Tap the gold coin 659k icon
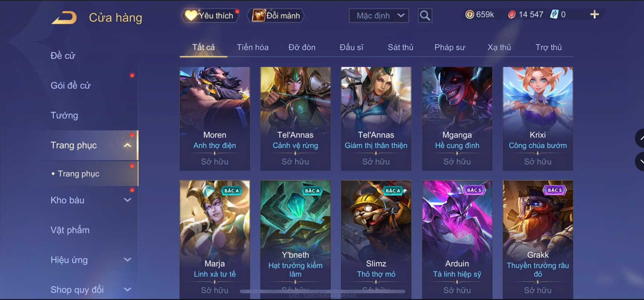Screen dimensions: 644x300 click(469, 15)
